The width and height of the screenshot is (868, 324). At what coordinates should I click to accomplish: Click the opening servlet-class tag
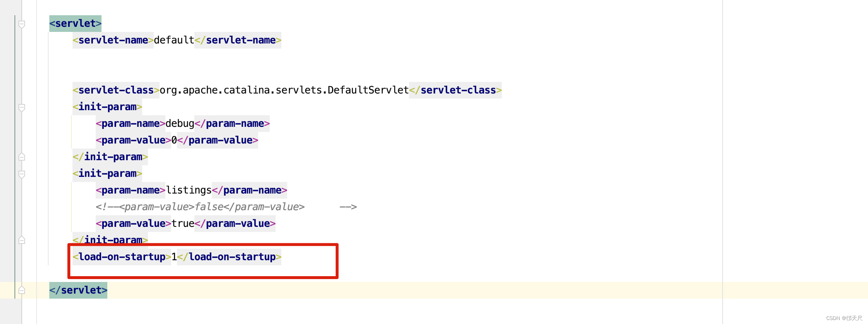click(116, 90)
